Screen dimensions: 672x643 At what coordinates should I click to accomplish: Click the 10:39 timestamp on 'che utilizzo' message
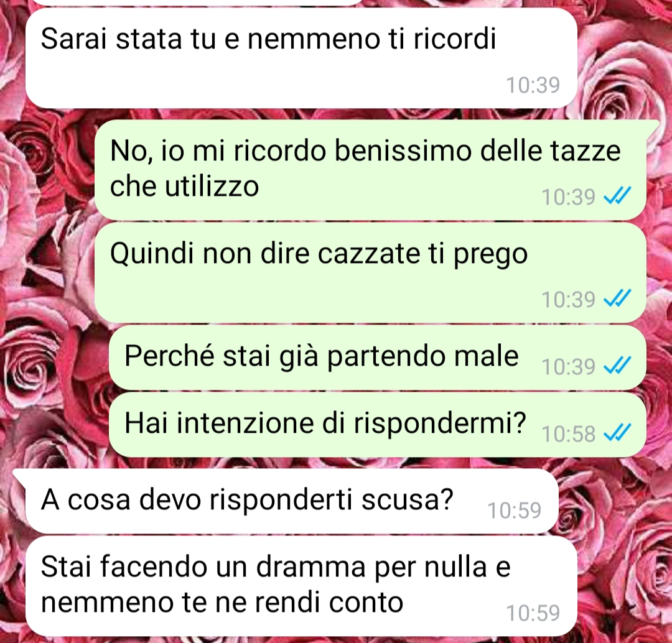tap(569, 197)
